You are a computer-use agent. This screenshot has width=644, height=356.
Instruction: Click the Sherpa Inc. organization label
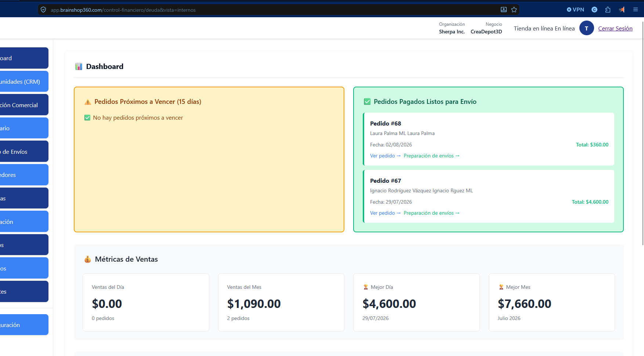pyautogui.click(x=452, y=32)
